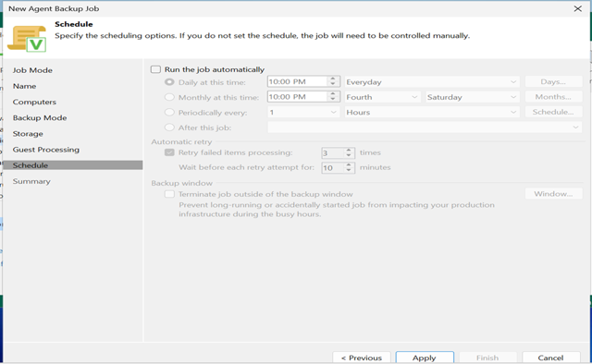
Task: Enable Run the job automatically checkbox
Action: coord(155,69)
